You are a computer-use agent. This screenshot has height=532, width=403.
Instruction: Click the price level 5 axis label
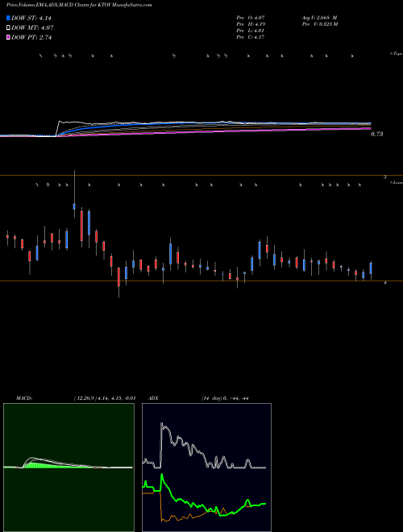coord(384,177)
